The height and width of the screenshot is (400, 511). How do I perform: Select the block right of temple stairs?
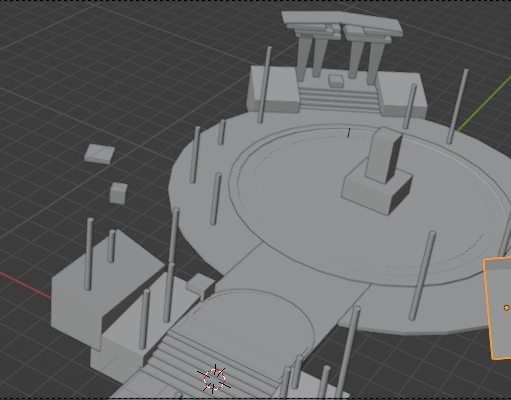(x=402, y=95)
